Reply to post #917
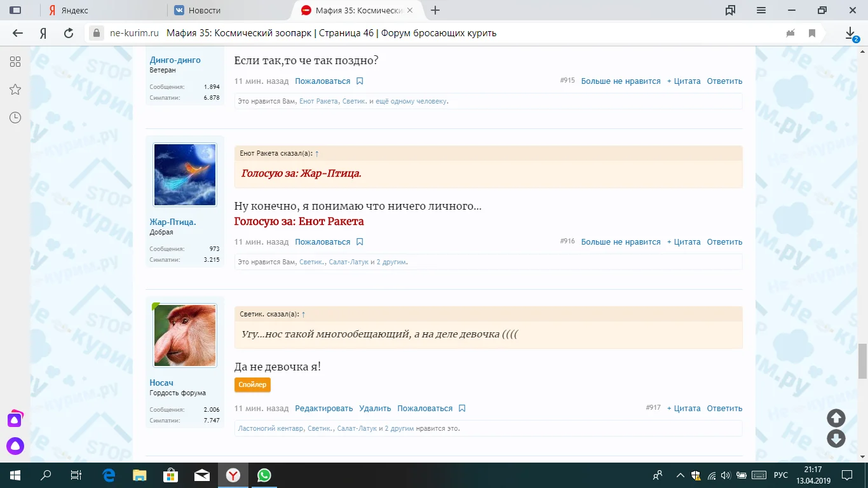The width and height of the screenshot is (868, 488). [x=724, y=409]
